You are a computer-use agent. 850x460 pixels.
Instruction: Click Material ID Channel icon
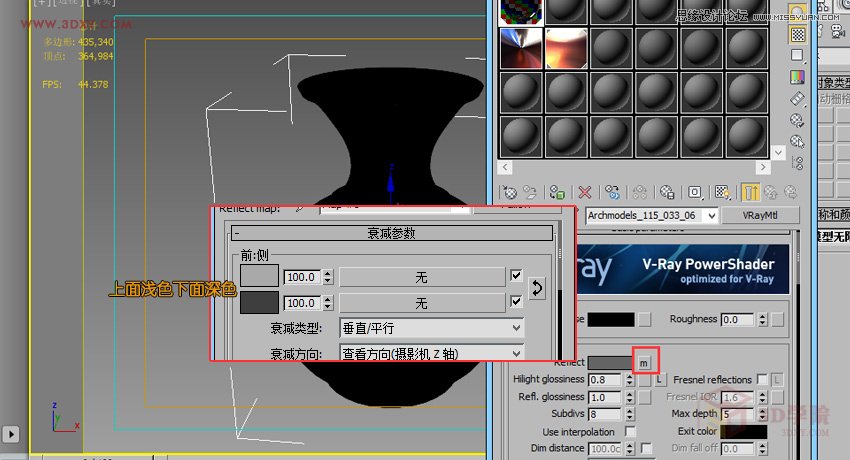click(694, 192)
